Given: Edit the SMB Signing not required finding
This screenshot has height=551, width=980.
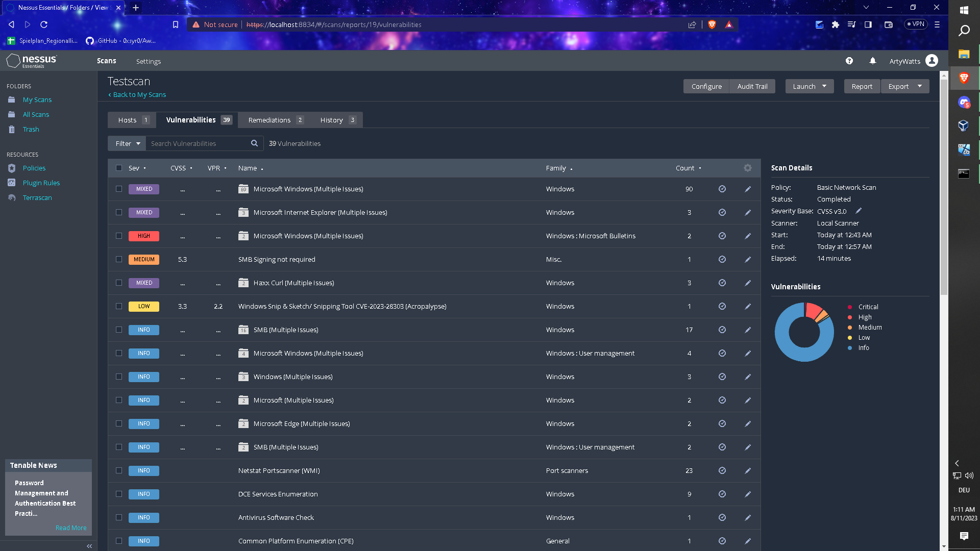Looking at the screenshot, I should [x=748, y=259].
